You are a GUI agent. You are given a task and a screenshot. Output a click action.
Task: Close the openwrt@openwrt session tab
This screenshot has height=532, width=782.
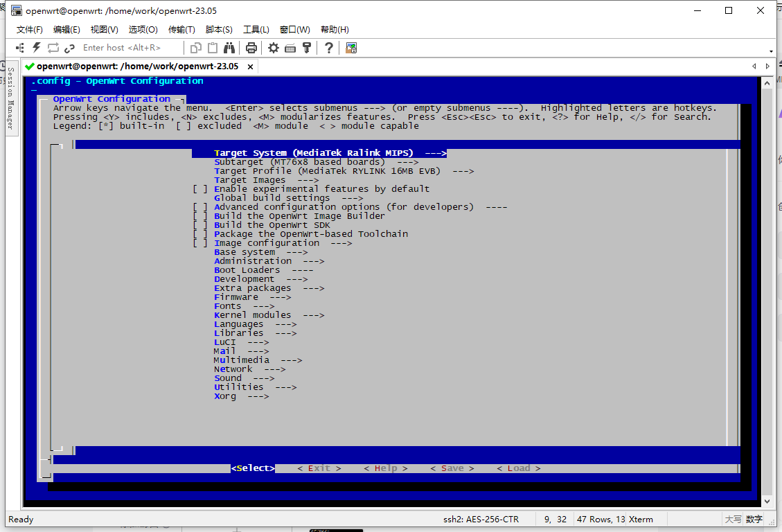(x=250, y=66)
